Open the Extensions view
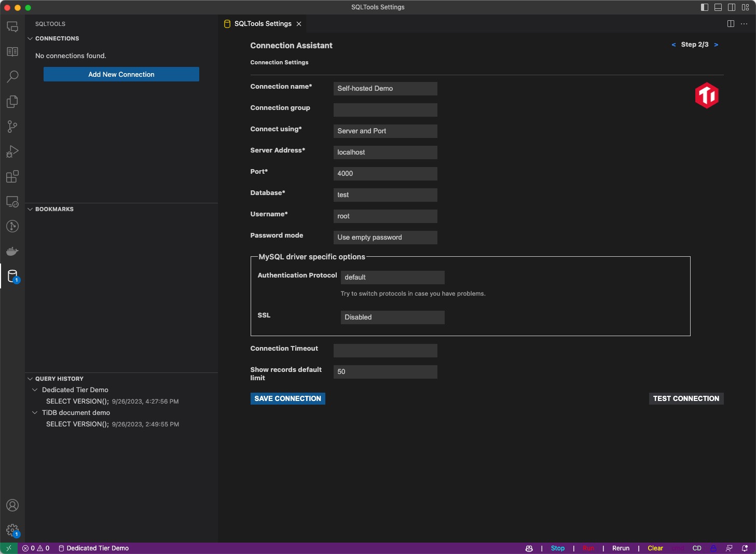 click(12, 176)
